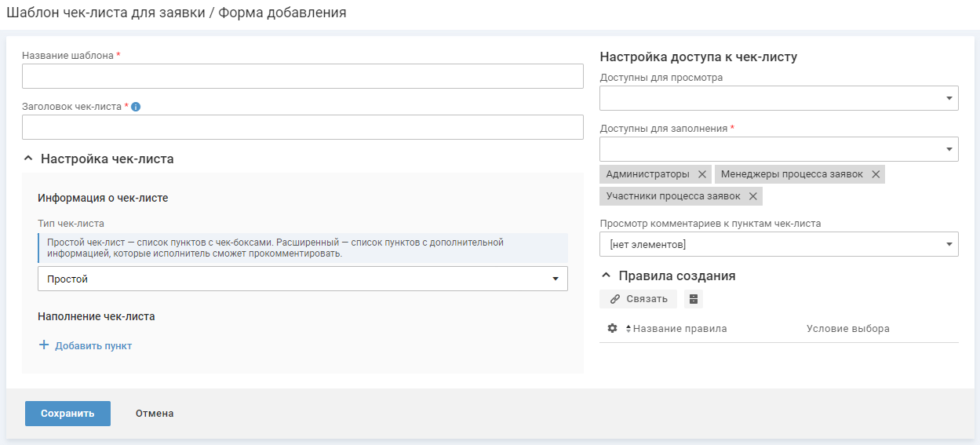Open the Просмотр комментариев dropdown
The width and height of the screenshot is (980, 445).
pyautogui.click(x=778, y=245)
